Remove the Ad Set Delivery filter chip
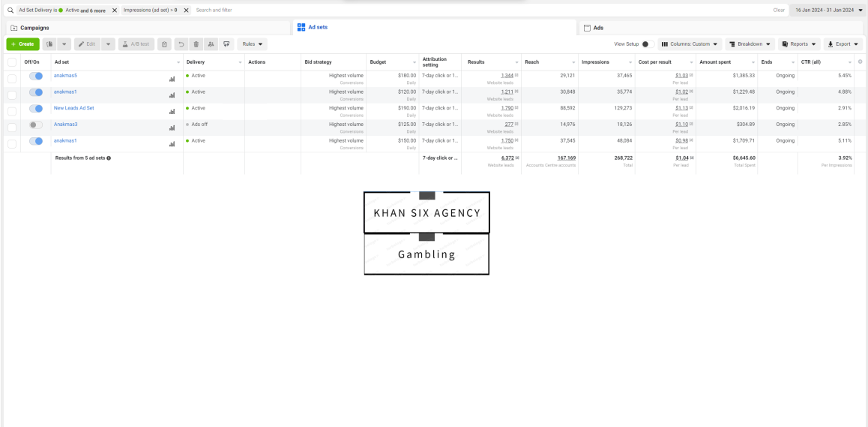868x427 pixels. point(115,10)
